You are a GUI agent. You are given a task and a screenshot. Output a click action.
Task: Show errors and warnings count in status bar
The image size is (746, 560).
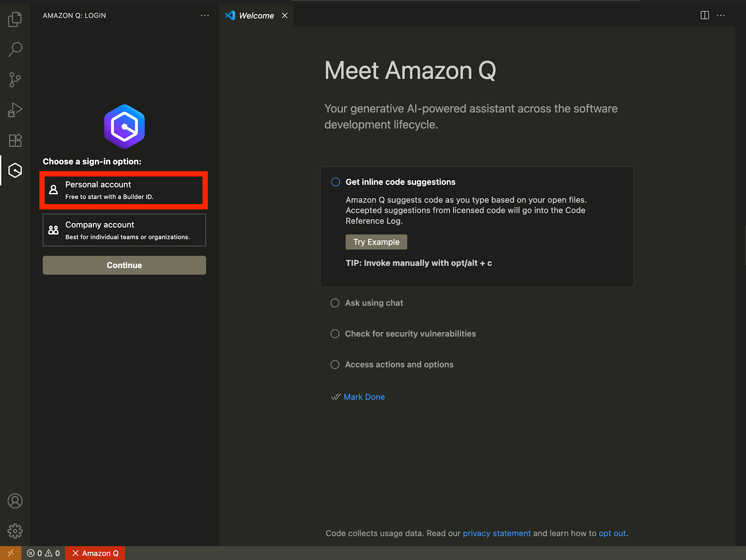(x=43, y=553)
